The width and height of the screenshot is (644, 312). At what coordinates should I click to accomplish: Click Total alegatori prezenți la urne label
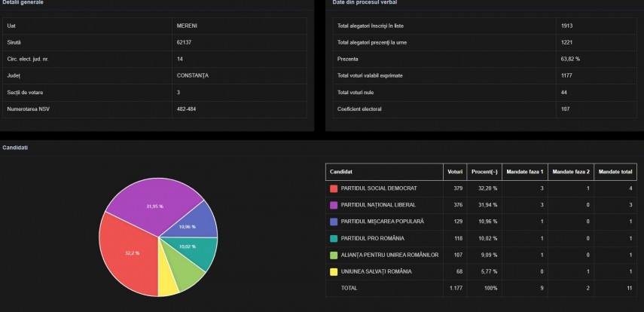(372, 42)
